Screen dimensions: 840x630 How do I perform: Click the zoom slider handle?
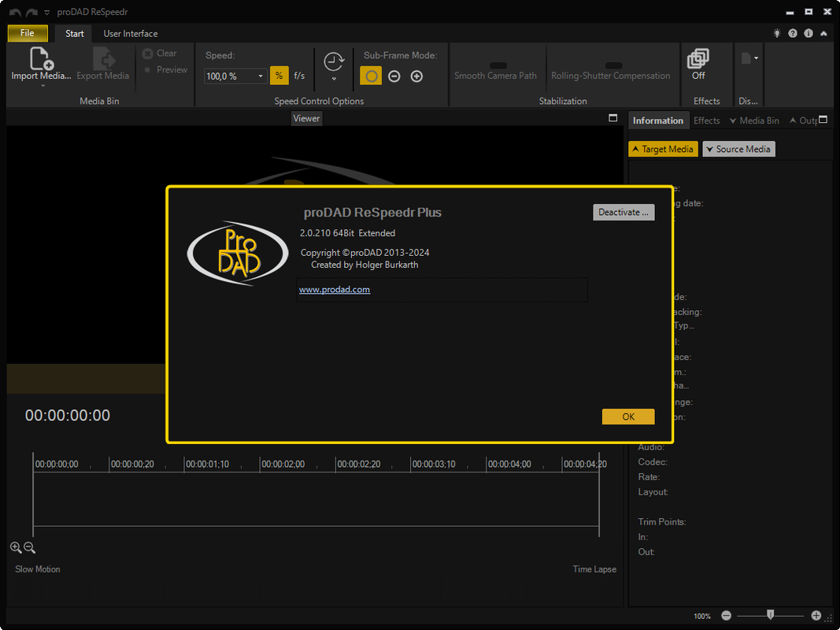[x=771, y=614]
